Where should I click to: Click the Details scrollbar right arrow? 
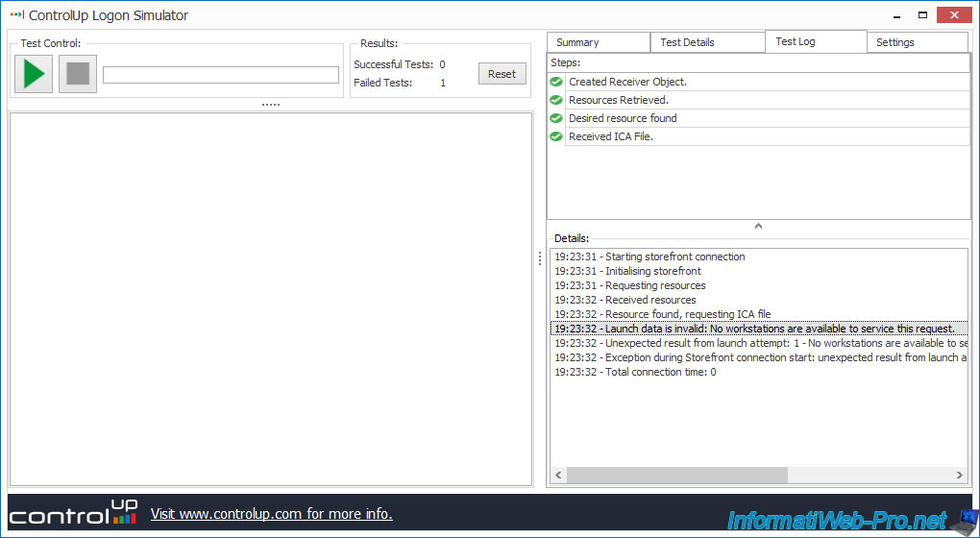point(960,476)
